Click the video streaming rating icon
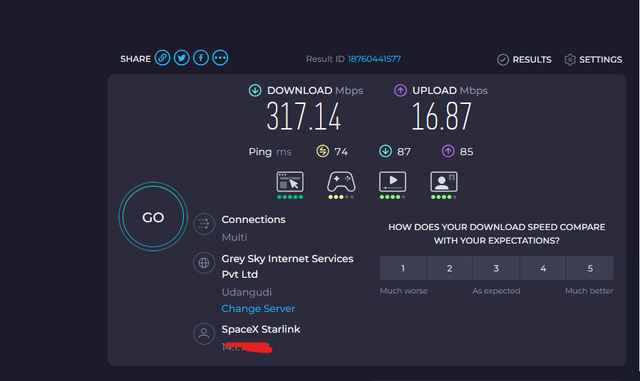 392,182
